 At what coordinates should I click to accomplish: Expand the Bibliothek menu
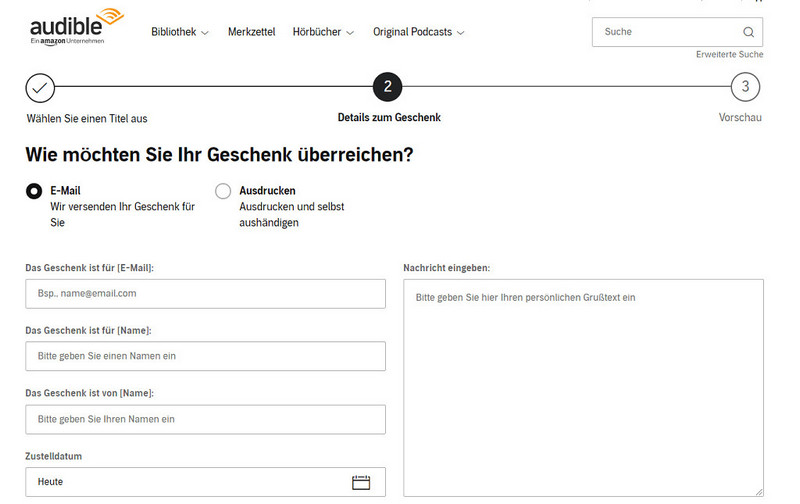[x=180, y=32]
